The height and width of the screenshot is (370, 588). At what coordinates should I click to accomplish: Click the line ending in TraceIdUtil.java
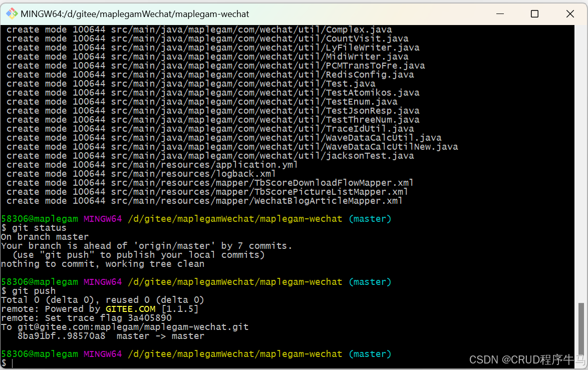pyautogui.click(x=210, y=129)
